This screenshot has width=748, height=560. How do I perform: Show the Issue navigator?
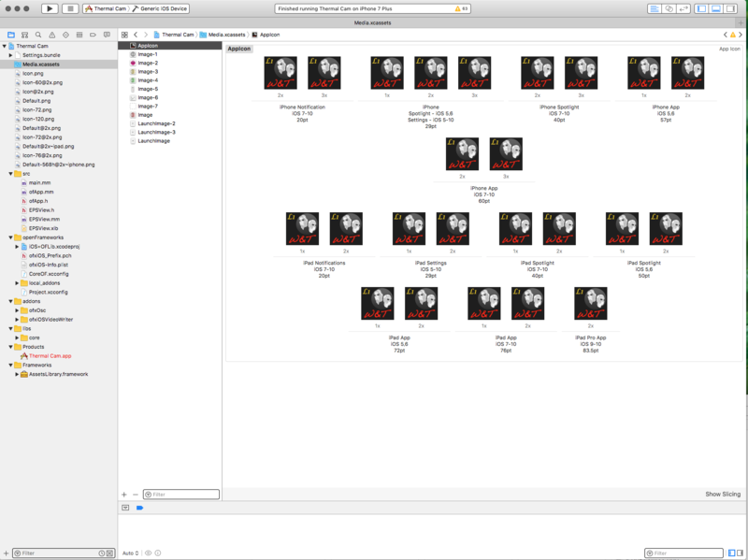(x=52, y=35)
